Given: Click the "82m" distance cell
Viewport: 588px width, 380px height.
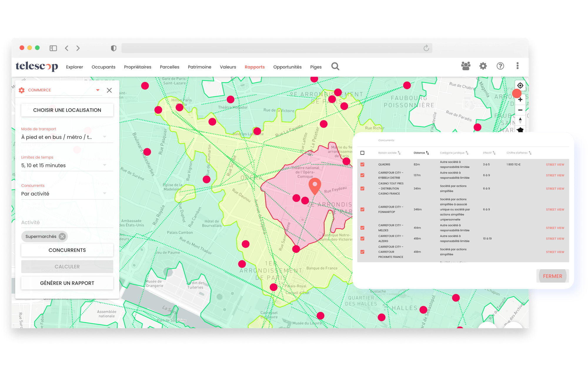Looking at the screenshot, I should click(x=417, y=164).
